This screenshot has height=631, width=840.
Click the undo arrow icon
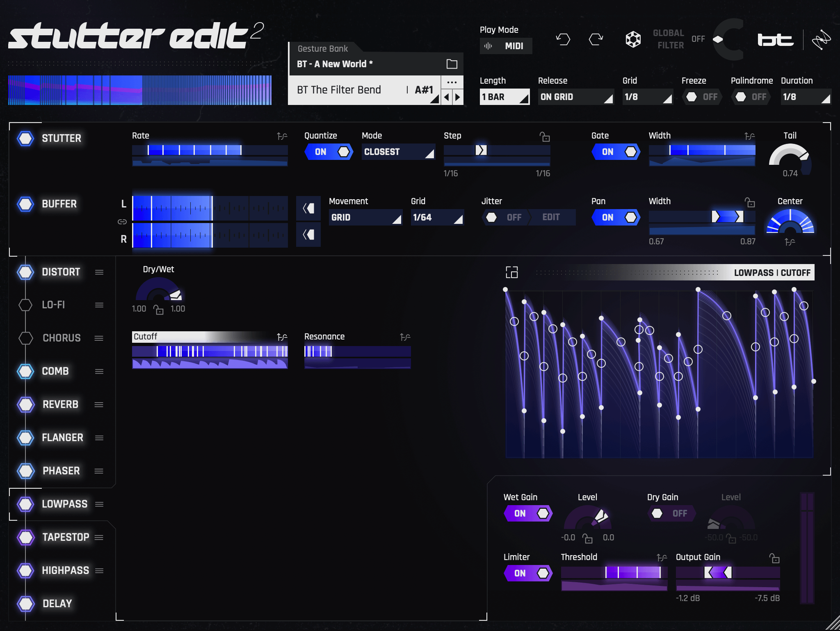(x=563, y=39)
